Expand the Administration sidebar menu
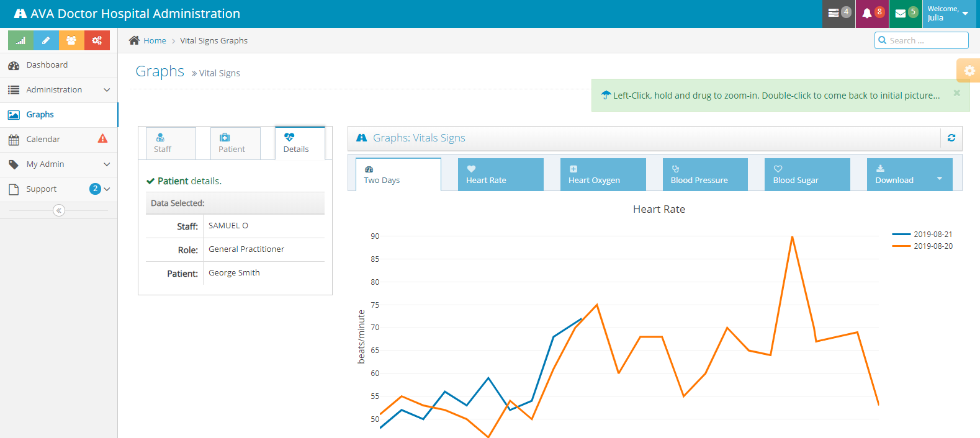This screenshot has height=438, width=980. pyautogui.click(x=58, y=90)
